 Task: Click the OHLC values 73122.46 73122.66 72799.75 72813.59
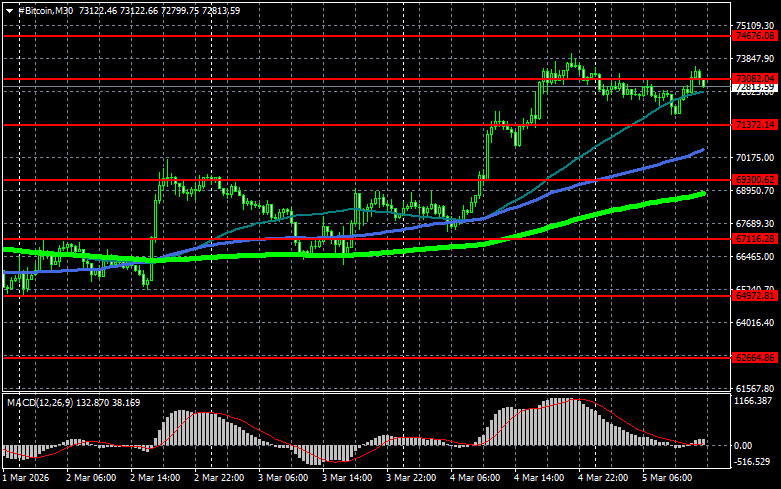(x=159, y=10)
